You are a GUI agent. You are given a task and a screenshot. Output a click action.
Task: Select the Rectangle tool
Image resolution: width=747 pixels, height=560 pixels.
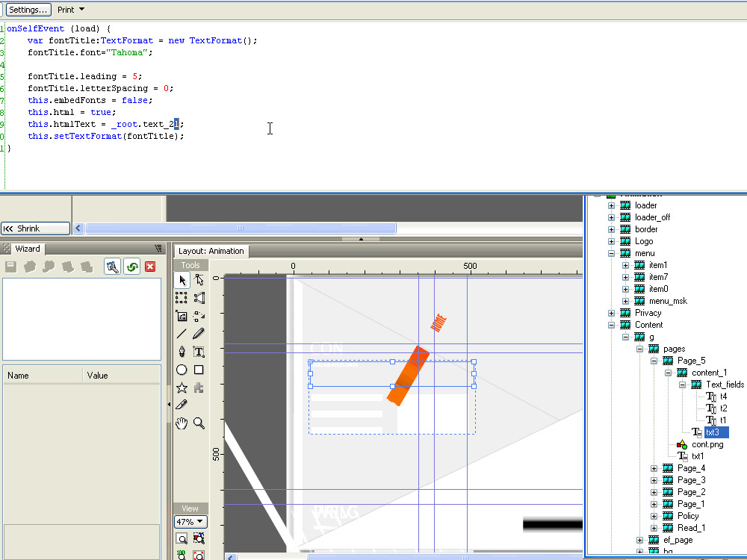click(199, 370)
